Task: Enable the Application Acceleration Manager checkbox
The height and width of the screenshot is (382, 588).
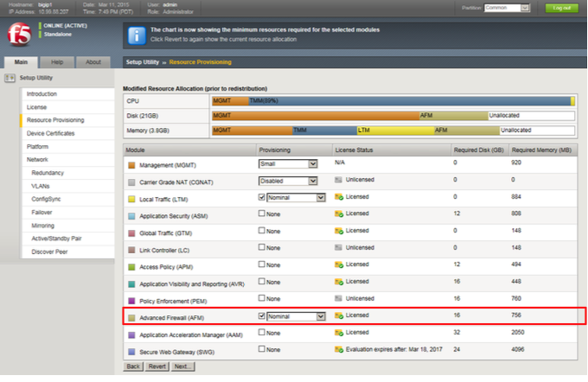Action: pos(262,332)
